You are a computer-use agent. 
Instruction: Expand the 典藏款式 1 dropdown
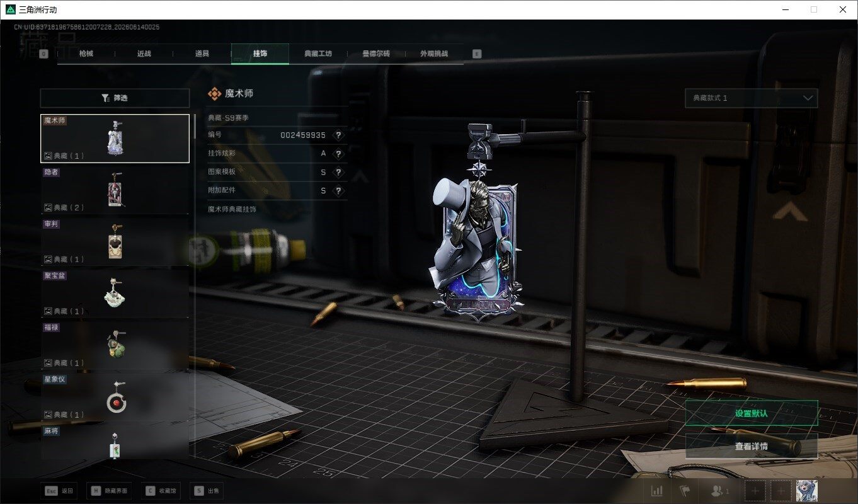(752, 98)
